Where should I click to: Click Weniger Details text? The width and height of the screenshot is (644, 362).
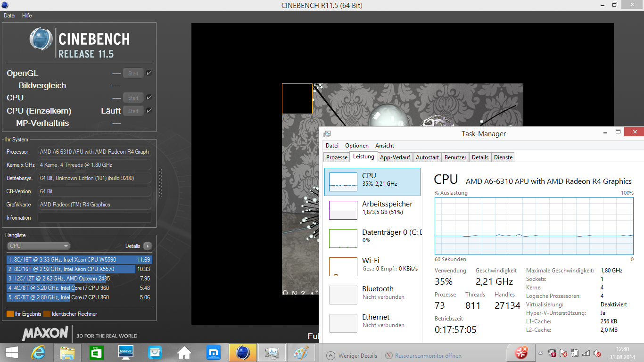click(x=358, y=356)
